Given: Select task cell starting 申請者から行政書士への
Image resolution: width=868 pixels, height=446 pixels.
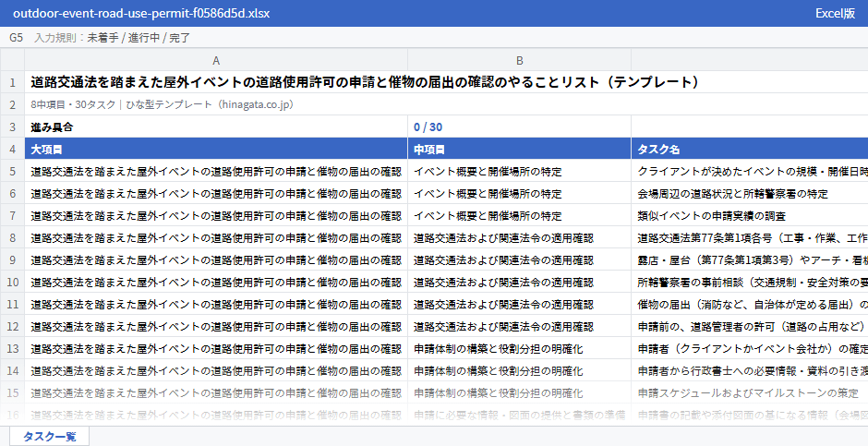Looking at the screenshot, I should click(750, 370).
